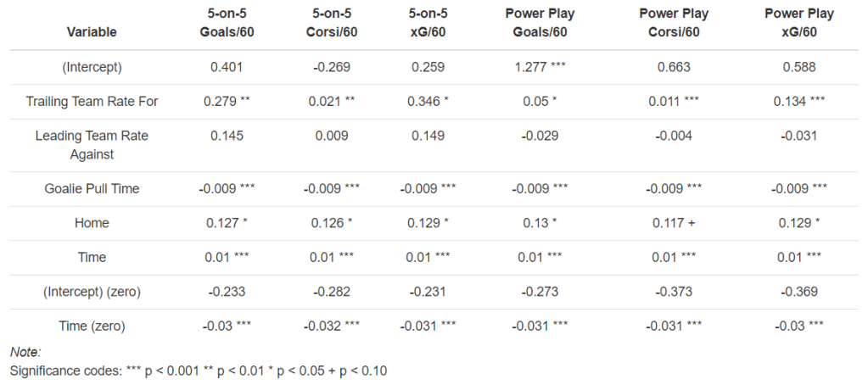The image size is (868, 385).
Task: Select the Time (zero) row label
Action: [x=93, y=326]
